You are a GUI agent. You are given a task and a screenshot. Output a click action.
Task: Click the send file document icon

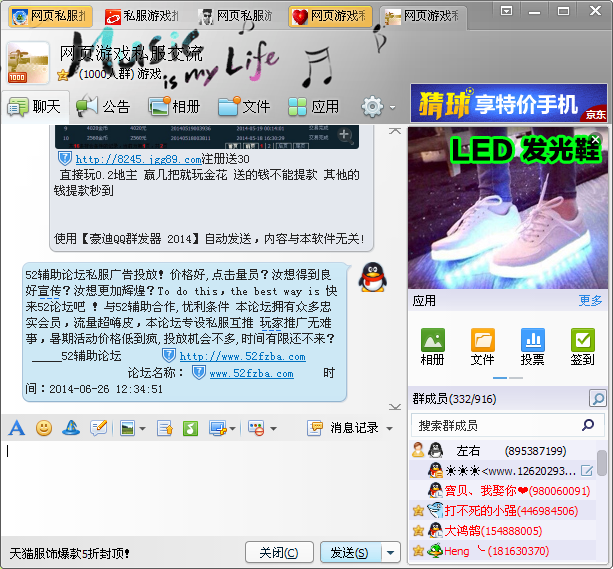165,428
